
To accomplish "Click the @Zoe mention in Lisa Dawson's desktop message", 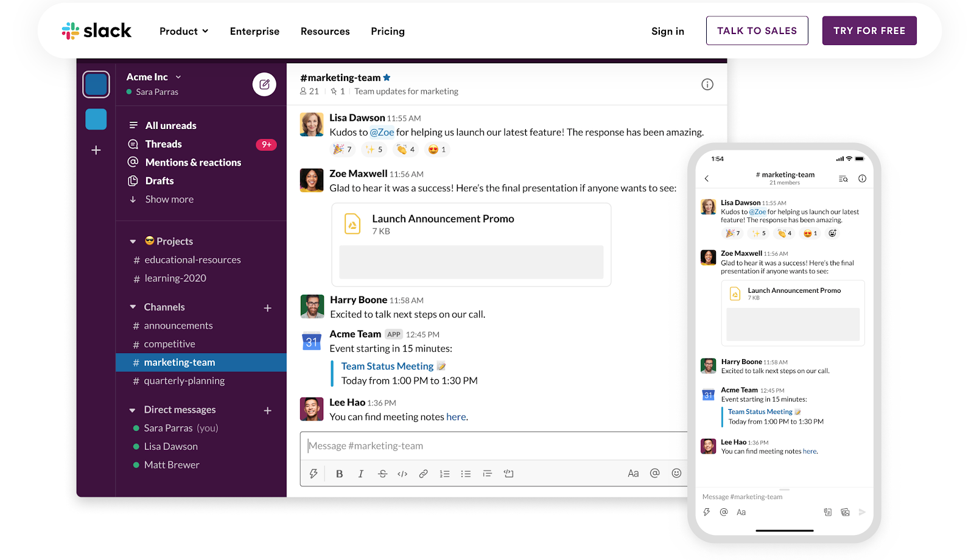I will 382,132.
